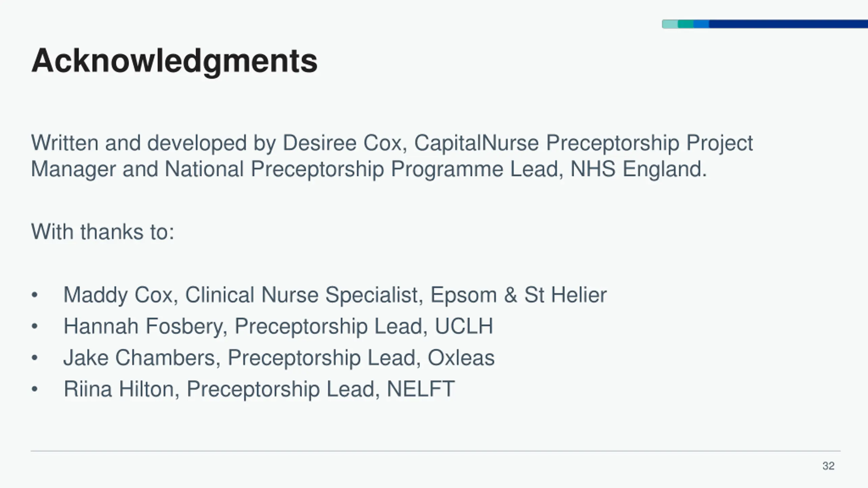
Task: Click the text NHS England
Action: pos(639,169)
